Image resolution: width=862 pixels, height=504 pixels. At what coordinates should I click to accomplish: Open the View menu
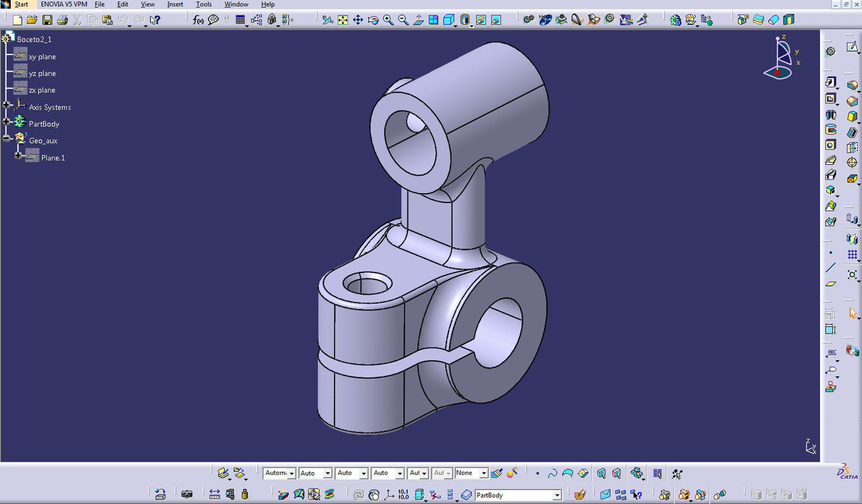pyautogui.click(x=147, y=5)
